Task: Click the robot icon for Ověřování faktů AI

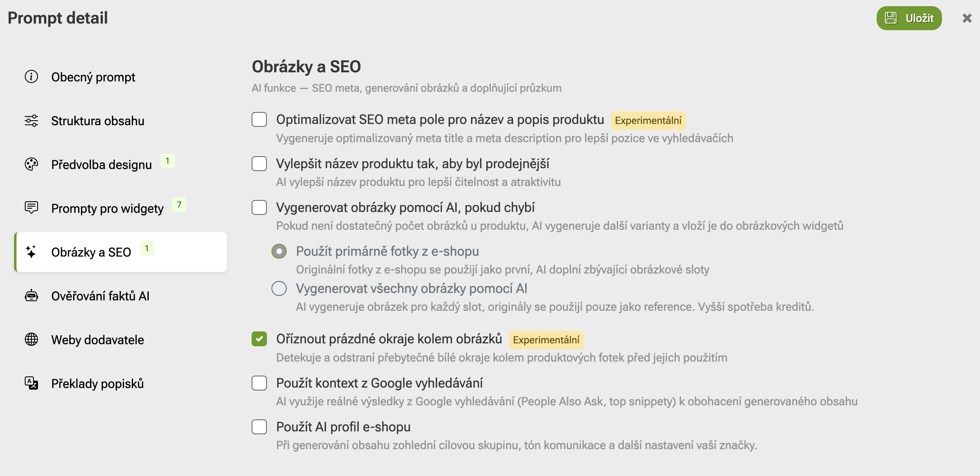Action: (31, 296)
